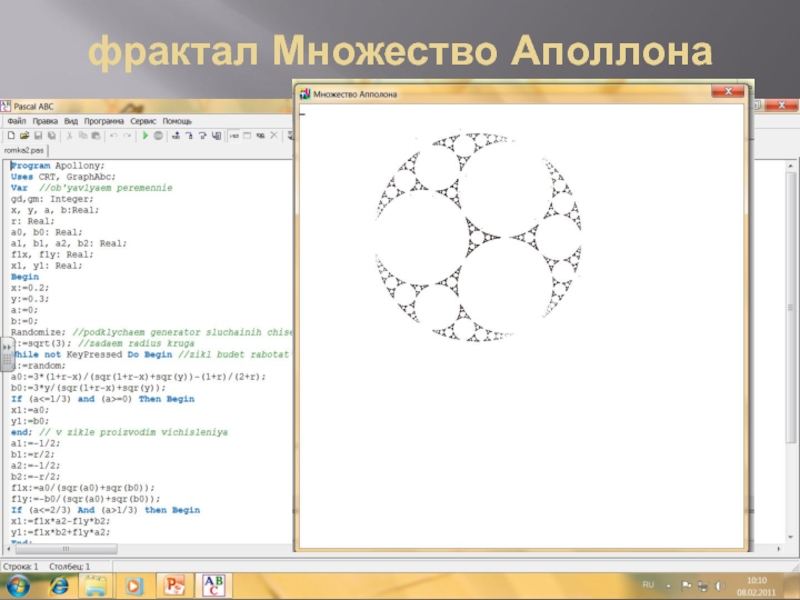The height and width of the screenshot is (600, 800).
Task: Open the Windows Start menu
Action: click(x=20, y=584)
